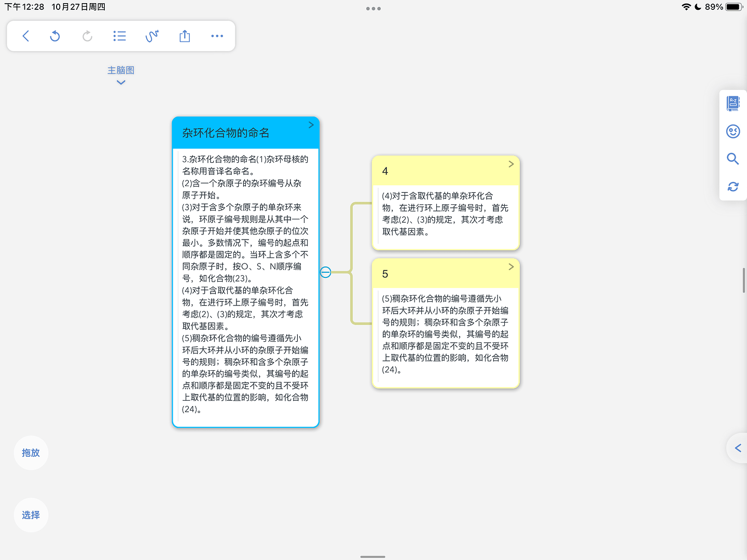Redo the last undone action

(x=87, y=36)
